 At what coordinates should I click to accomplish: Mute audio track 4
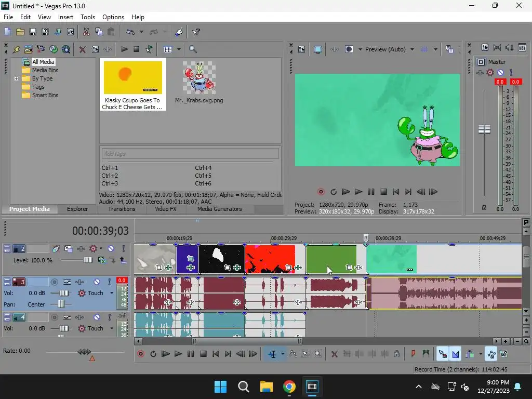[97, 317]
